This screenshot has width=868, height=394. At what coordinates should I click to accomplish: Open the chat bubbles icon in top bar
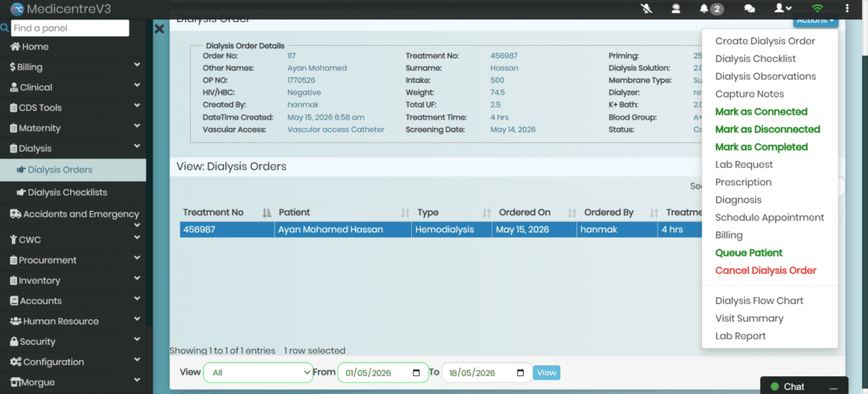749,8
